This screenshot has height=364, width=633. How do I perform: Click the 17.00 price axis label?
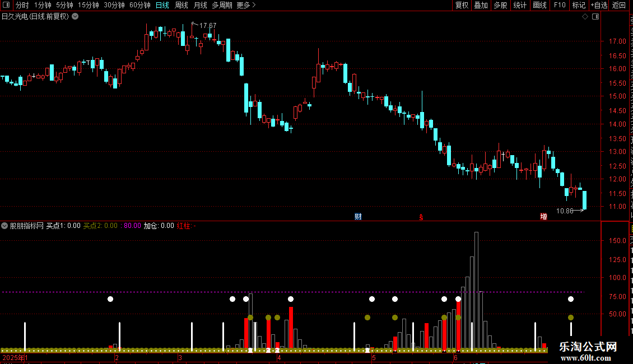(x=617, y=41)
